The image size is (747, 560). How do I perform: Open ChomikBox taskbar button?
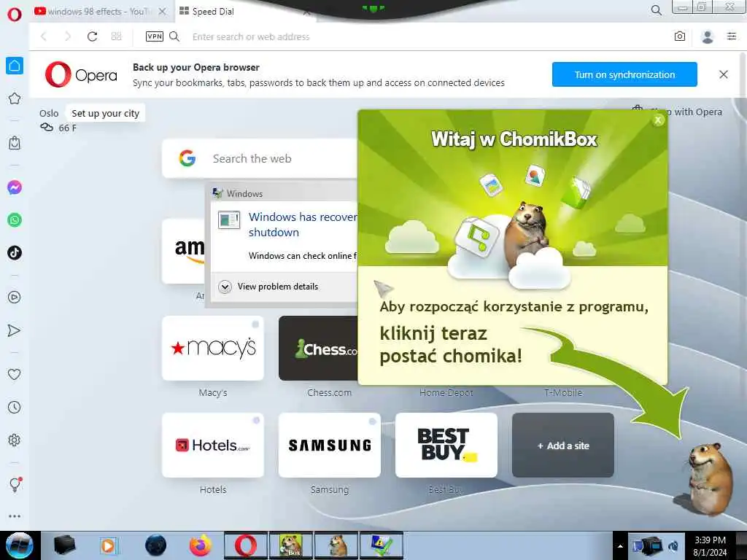(290, 545)
